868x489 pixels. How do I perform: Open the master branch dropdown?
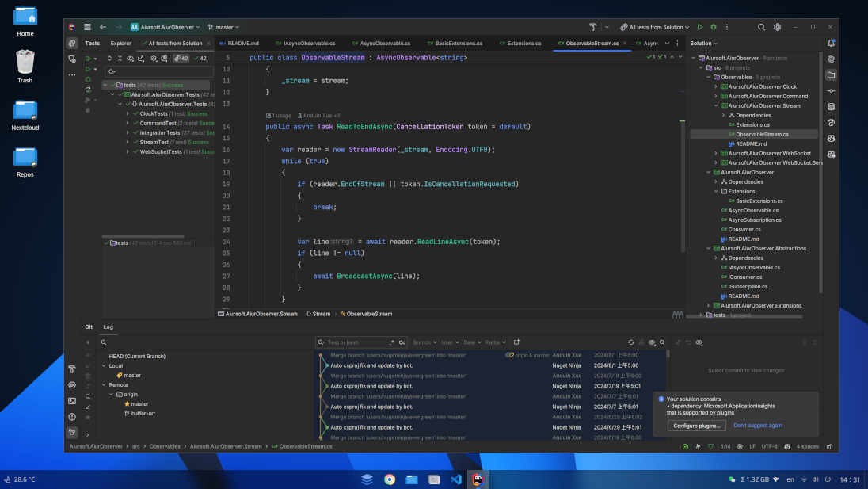click(224, 27)
